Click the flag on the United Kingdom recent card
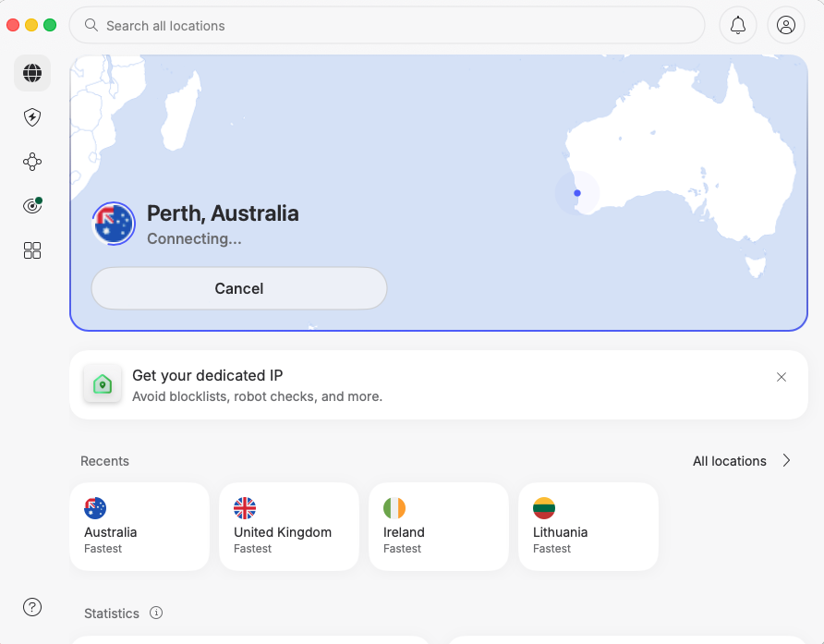The image size is (824, 644). coord(245,508)
